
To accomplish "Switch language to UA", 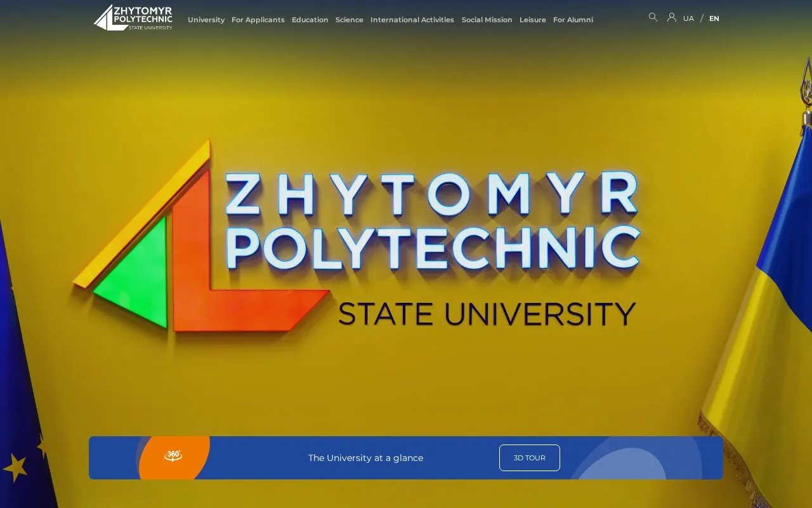I will 688,18.
